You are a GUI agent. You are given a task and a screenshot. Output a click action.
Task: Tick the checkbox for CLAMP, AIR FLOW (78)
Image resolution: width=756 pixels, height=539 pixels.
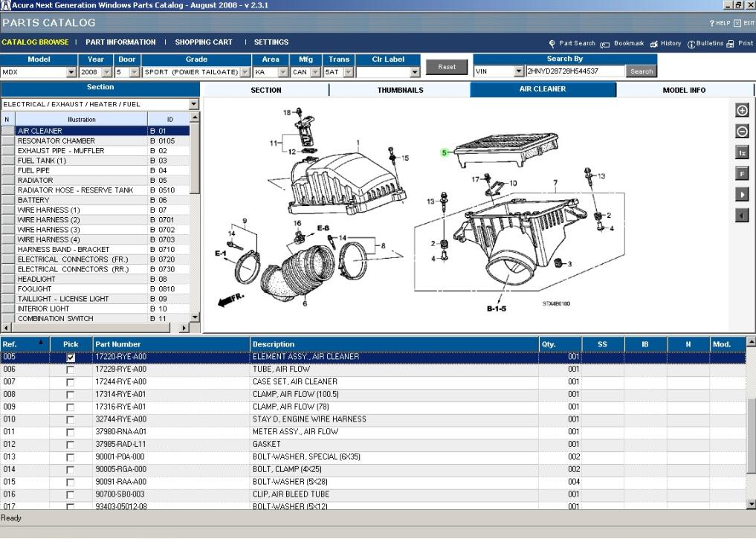click(71, 407)
